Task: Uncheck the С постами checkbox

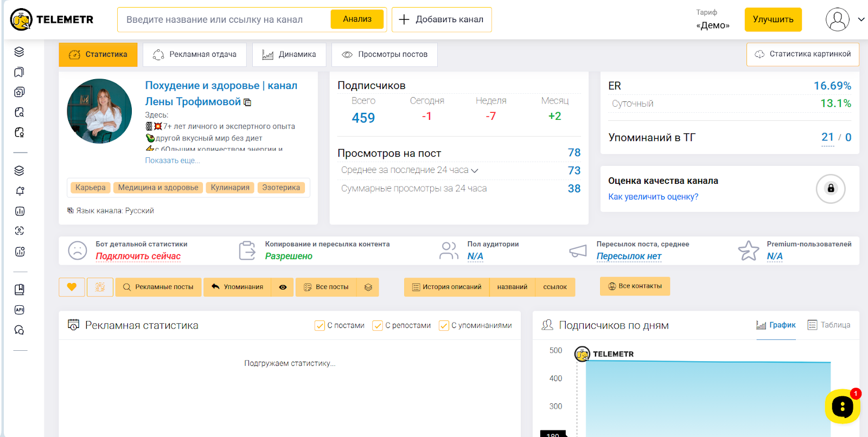Action: pos(320,326)
